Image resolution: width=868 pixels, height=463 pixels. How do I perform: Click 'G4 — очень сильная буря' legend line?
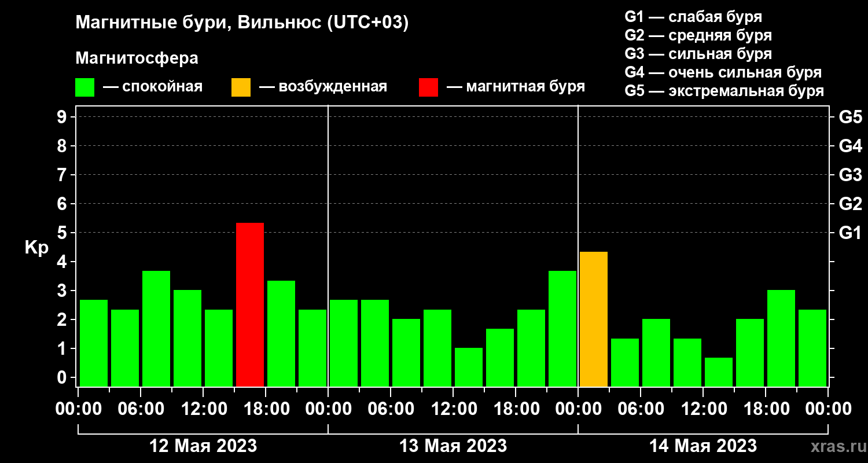click(723, 72)
